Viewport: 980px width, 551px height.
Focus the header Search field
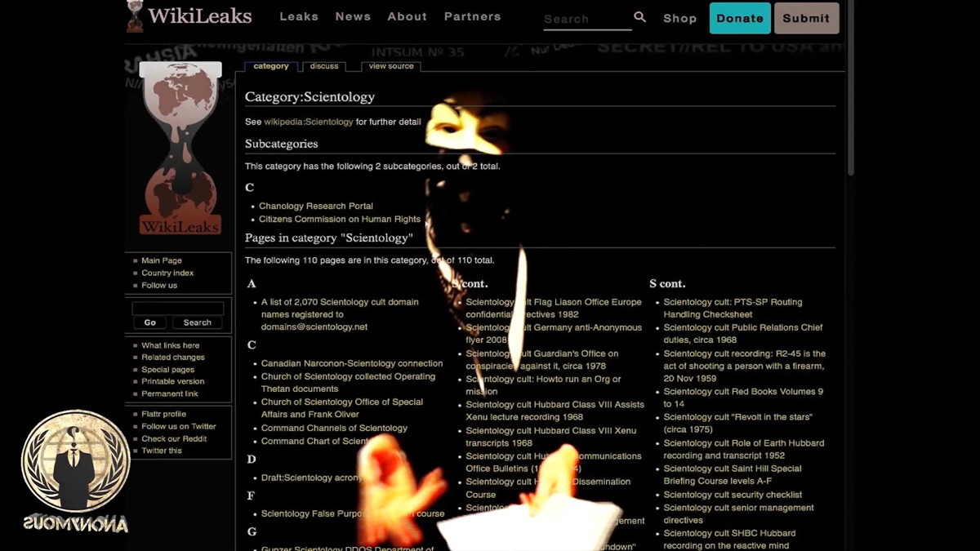coord(587,19)
